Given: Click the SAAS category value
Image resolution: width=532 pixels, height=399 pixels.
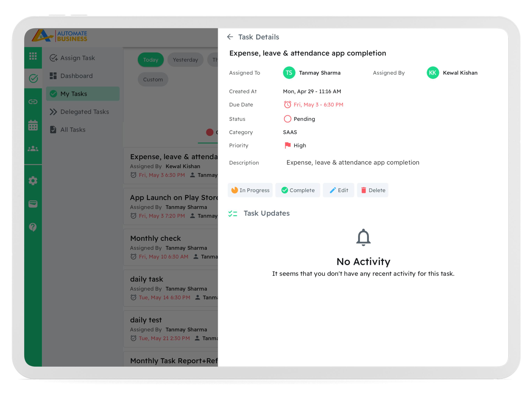Looking at the screenshot, I should [290, 132].
